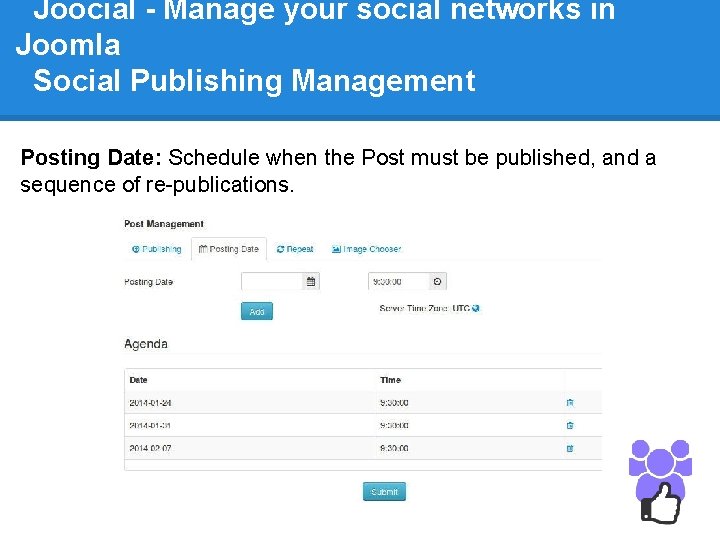Delete the 2014-01-24 agenda entry
The height and width of the screenshot is (540, 720).
click(x=570, y=403)
